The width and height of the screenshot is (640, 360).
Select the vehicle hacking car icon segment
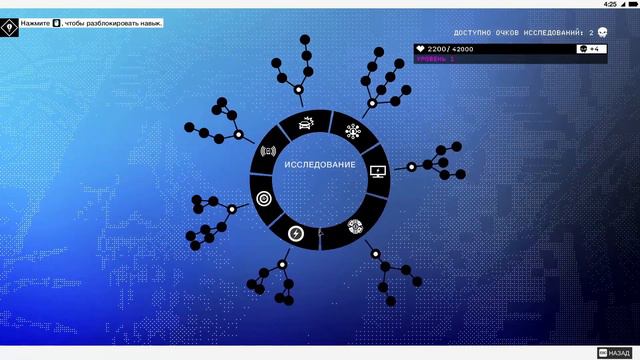pyautogui.click(x=306, y=123)
